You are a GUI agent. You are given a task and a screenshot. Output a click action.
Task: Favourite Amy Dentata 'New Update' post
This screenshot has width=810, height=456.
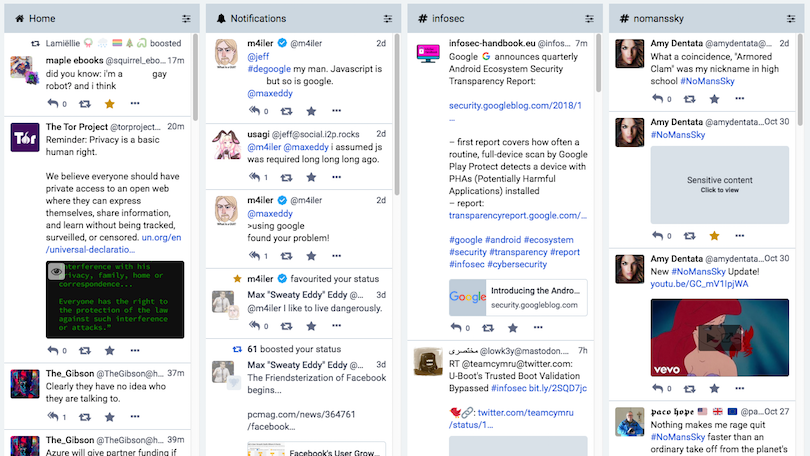714,388
